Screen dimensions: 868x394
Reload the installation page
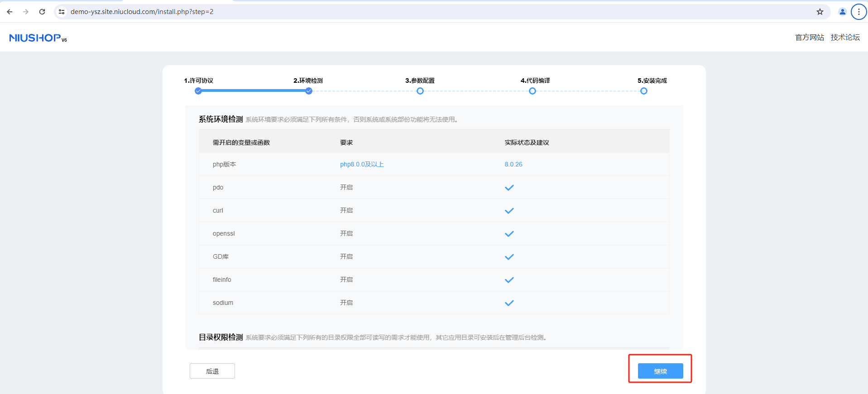pyautogui.click(x=42, y=12)
